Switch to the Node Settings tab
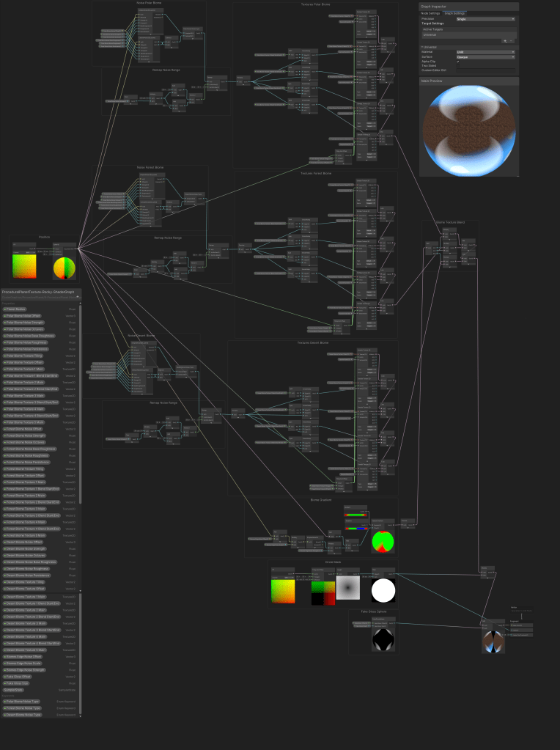The width and height of the screenshot is (560, 750). pos(430,13)
